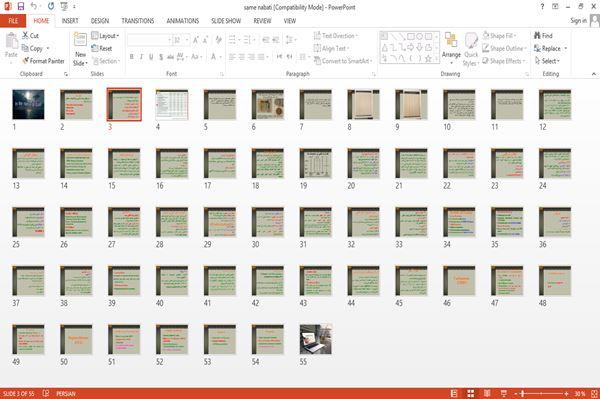Click the Sign in link
The height and width of the screenshot is (399, 600).
[x=579, y=21]
